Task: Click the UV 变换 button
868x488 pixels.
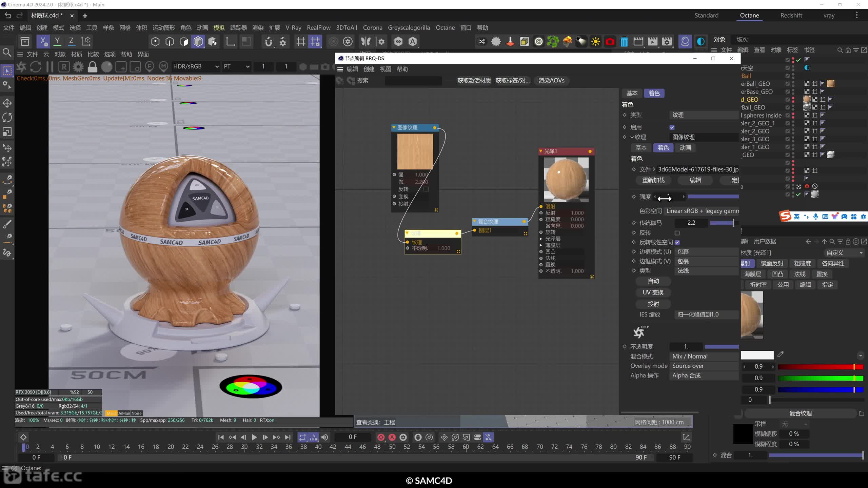Action: click(653, 292)
